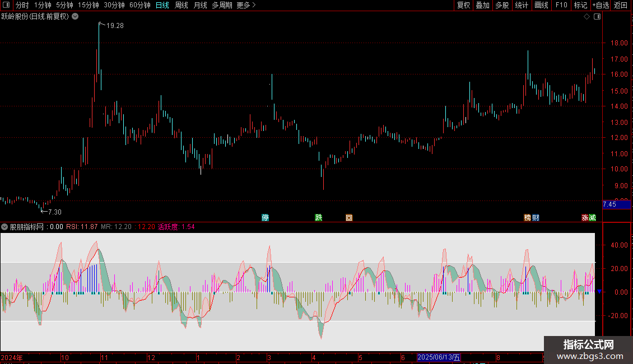This screenshot has height=364, width=633.
Task: Click the 40.00 indicator axis label
Action: (x=619, y=245)
